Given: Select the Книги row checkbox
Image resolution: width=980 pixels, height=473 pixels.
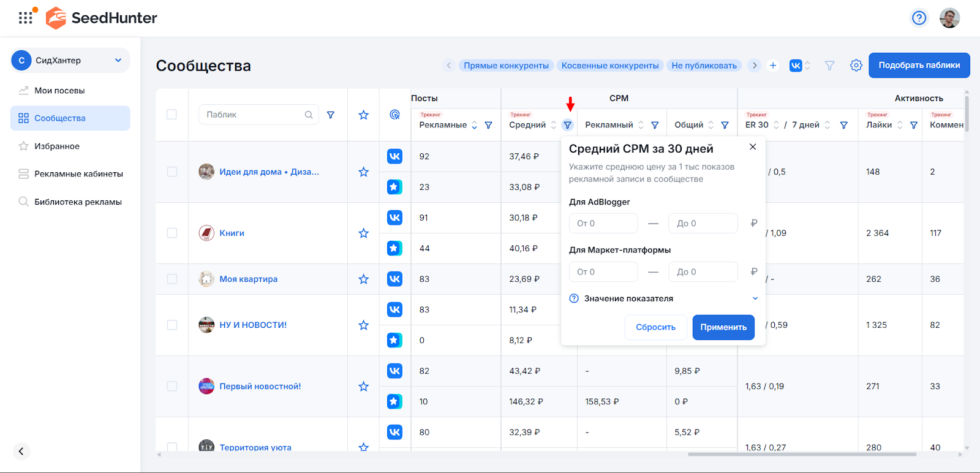Looking at the screenshot, I should [171, 233].
